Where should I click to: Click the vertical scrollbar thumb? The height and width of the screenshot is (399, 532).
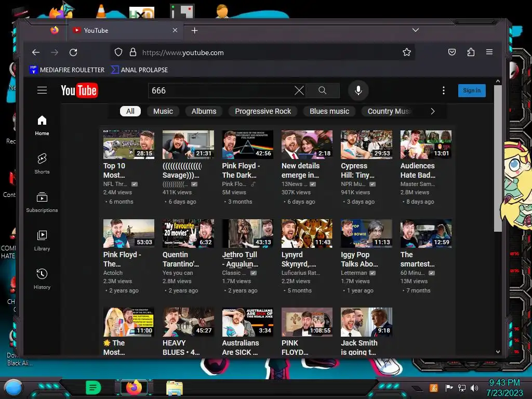(x=498, y=158)
